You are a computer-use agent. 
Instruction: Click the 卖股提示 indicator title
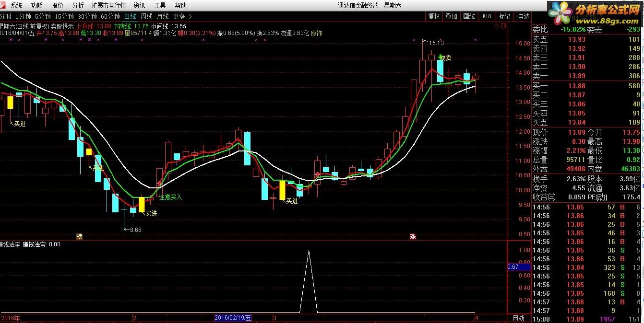pos(62,26)
